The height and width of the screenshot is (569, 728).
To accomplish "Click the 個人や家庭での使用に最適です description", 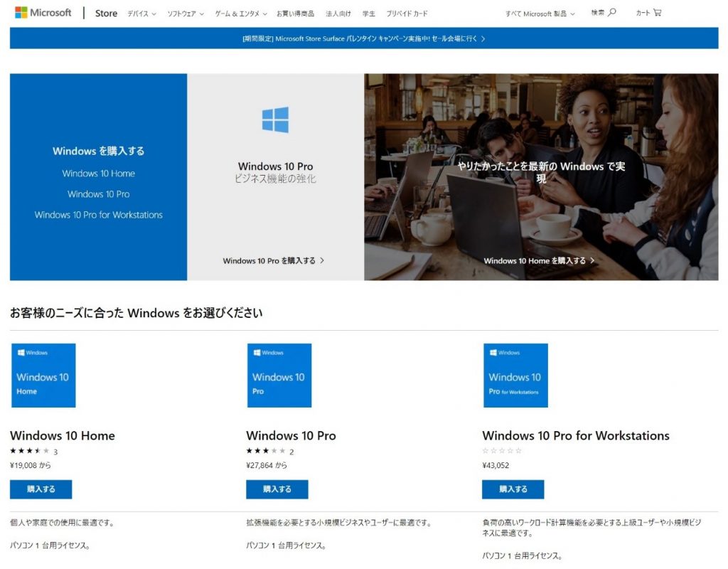I will [x=62, y=523].
